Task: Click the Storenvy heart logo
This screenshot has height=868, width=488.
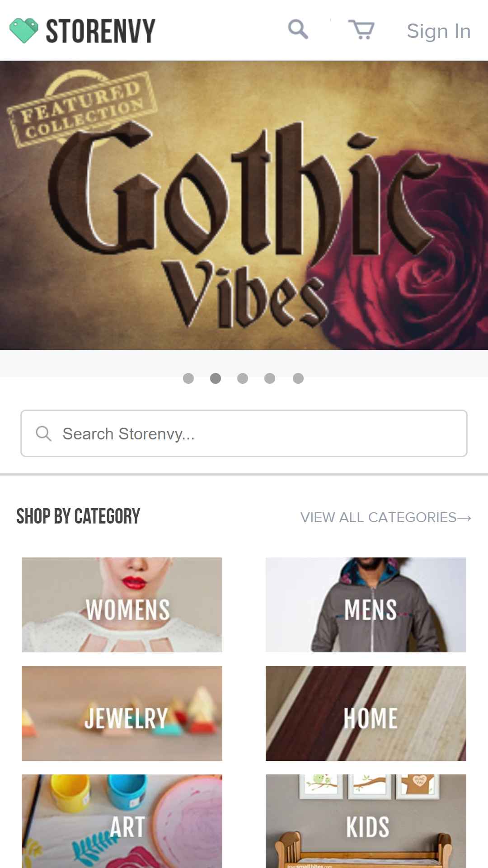Action: [x=24, y=31]
